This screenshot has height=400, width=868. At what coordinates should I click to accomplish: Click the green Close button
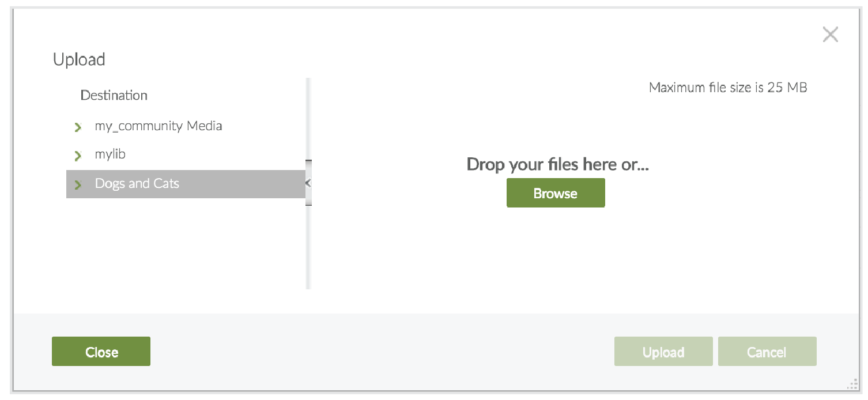click(101, 352)
